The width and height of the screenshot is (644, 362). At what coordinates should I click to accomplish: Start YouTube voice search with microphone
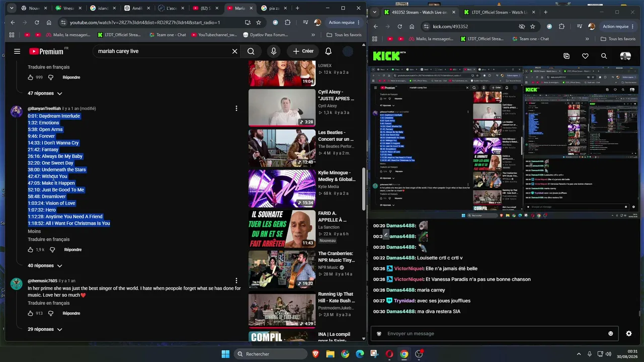click(x=274, y=51)
